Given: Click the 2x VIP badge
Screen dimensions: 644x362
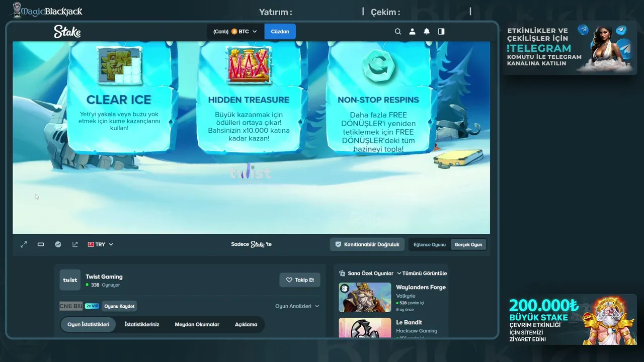Looking at the screenshot, I should click(x=92, y=306).
